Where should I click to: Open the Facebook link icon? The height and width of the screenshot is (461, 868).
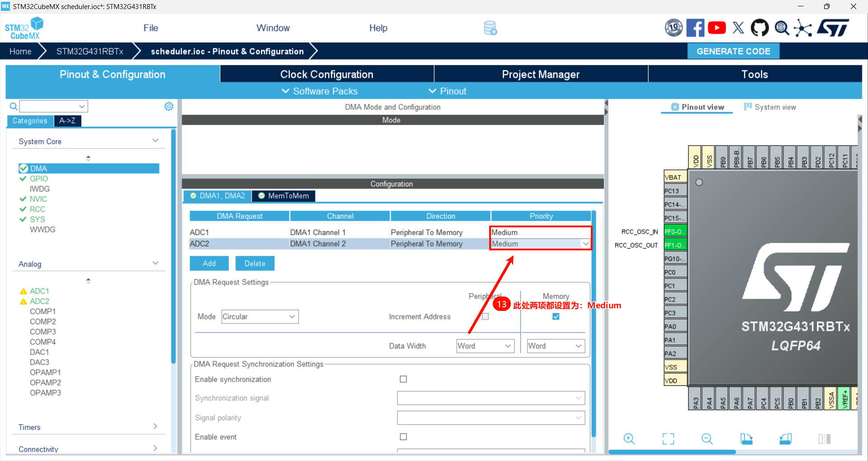coord(695,28)
